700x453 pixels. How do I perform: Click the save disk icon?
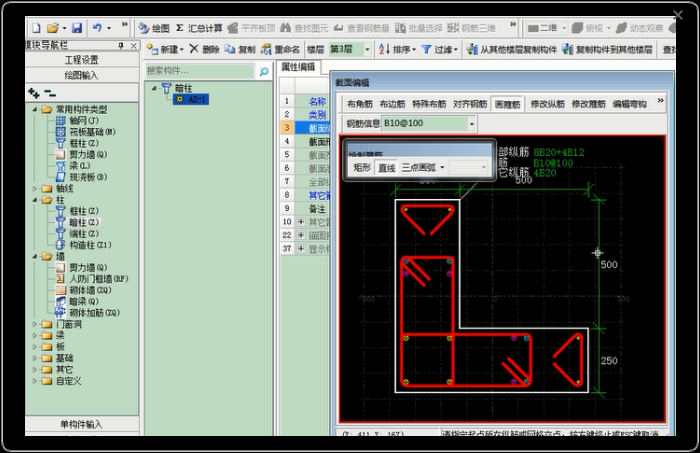77,29
